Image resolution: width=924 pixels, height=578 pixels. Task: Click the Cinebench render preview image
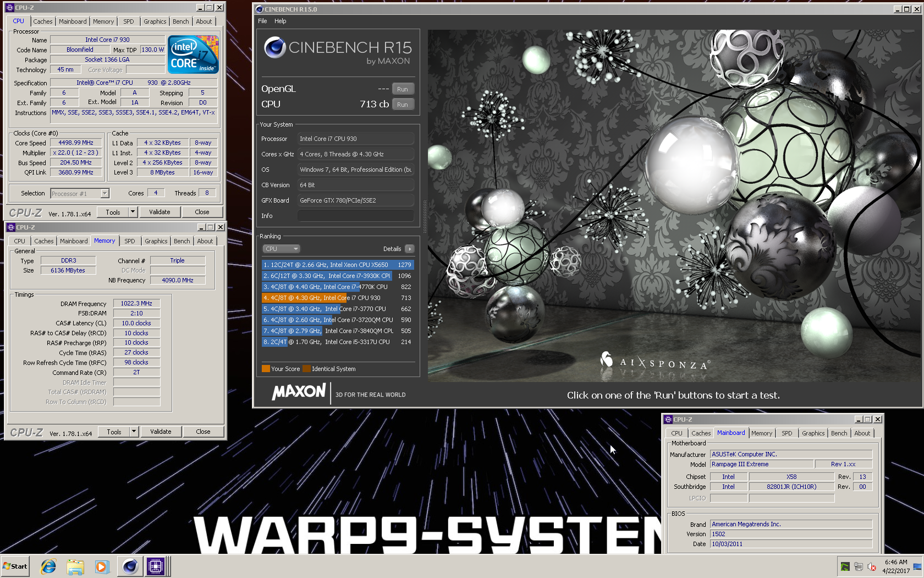tap(674, 205)
